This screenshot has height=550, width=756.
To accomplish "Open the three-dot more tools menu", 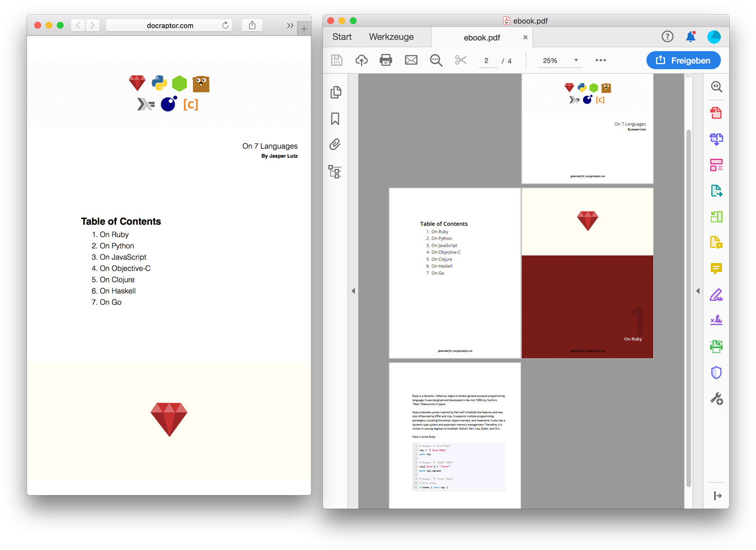I will (601, 60).
